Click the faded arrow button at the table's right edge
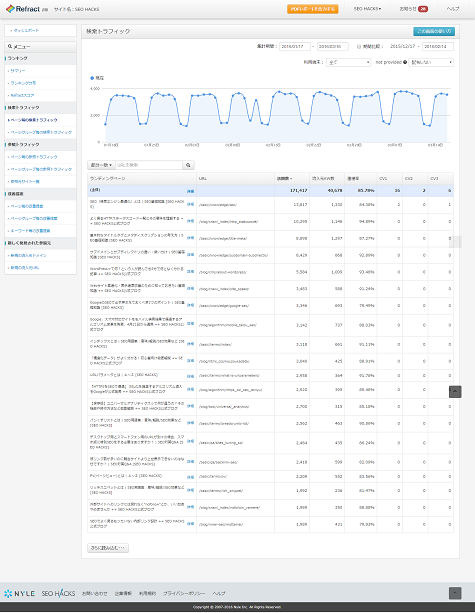 tap(455, 242)
